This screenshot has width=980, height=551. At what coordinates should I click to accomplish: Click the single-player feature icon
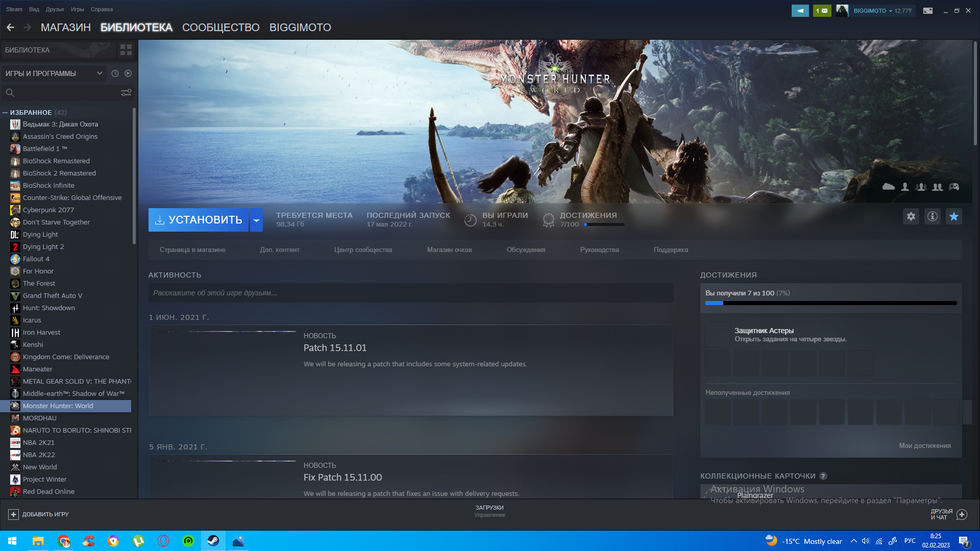coord(905,187)
